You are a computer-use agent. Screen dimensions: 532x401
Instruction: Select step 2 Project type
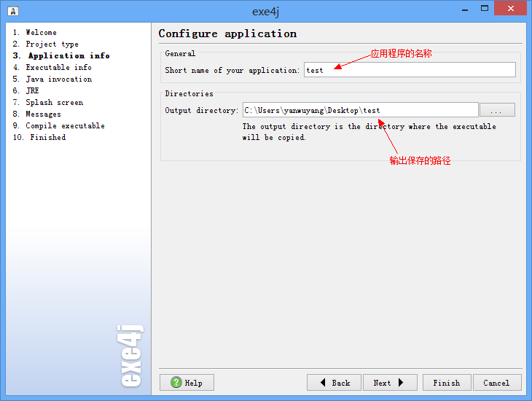click(45, 44)
